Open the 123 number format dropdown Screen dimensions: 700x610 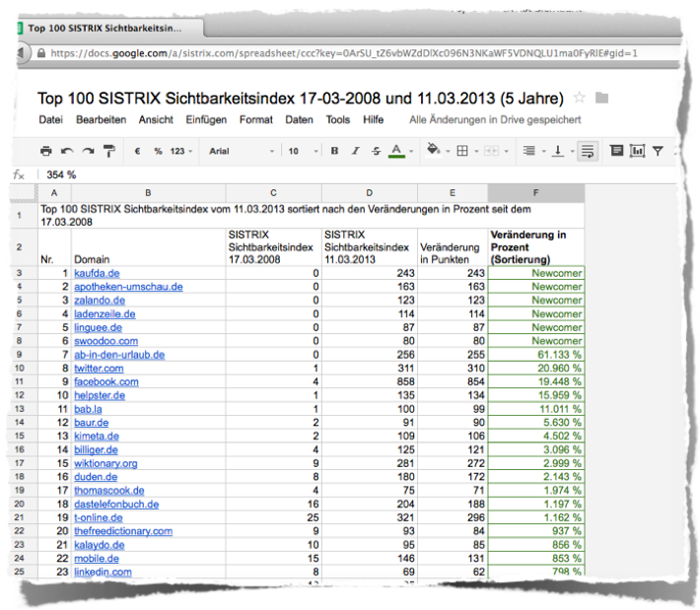tap(181, 151)
